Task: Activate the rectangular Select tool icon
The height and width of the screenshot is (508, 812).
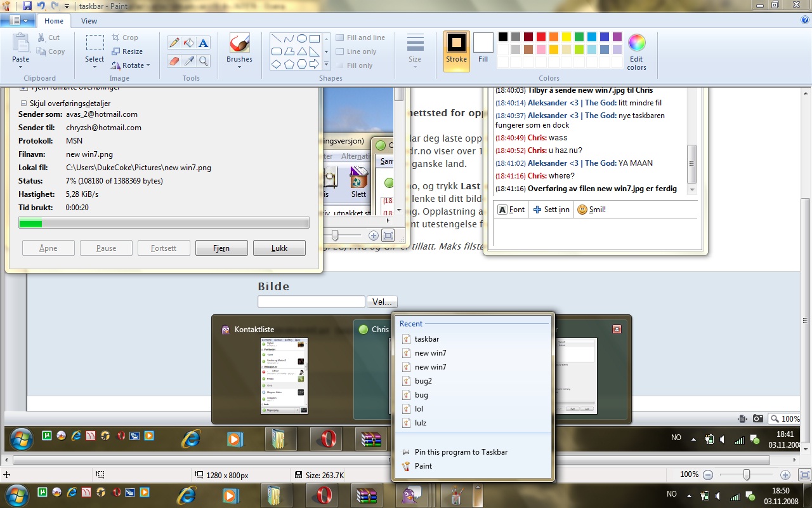Action: coord(95,43)
